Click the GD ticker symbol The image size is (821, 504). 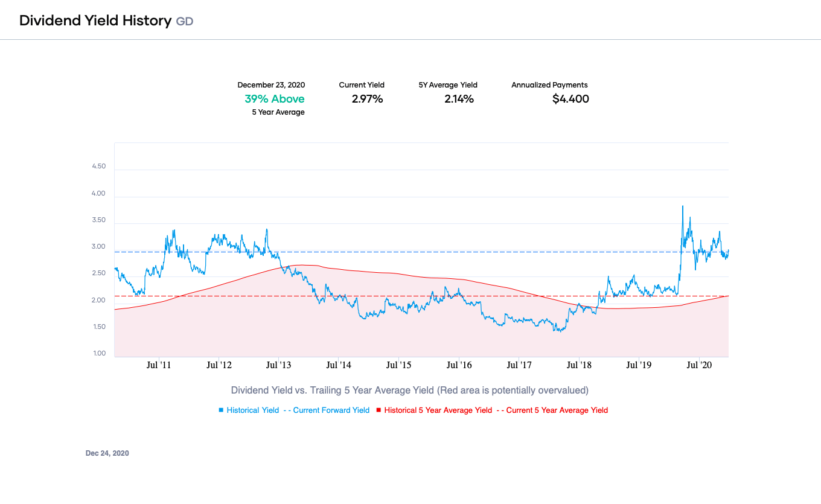185,21
